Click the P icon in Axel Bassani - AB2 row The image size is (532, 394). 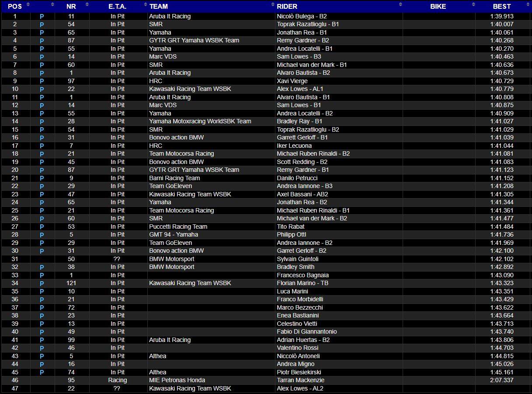[x=42, y=195]
